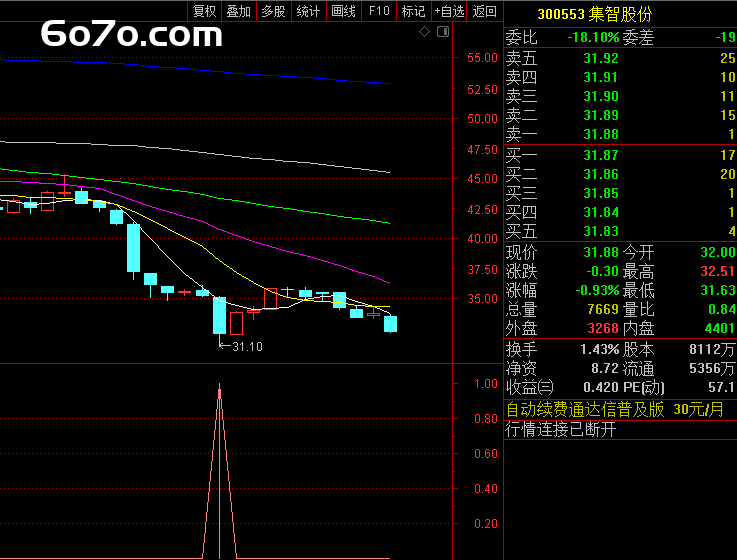
Task: Click the 55.00 price axis label
Action: click(x=482, y=58)
